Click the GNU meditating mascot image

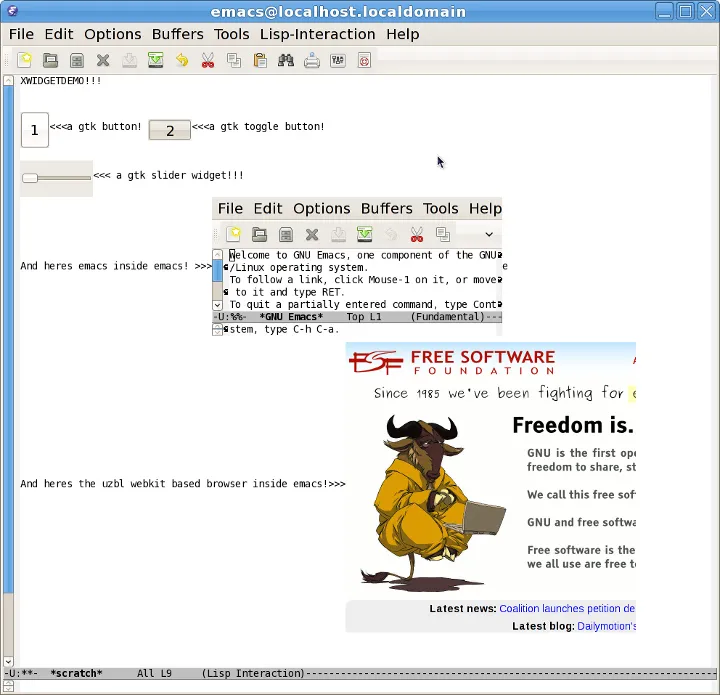pos(432,501)
